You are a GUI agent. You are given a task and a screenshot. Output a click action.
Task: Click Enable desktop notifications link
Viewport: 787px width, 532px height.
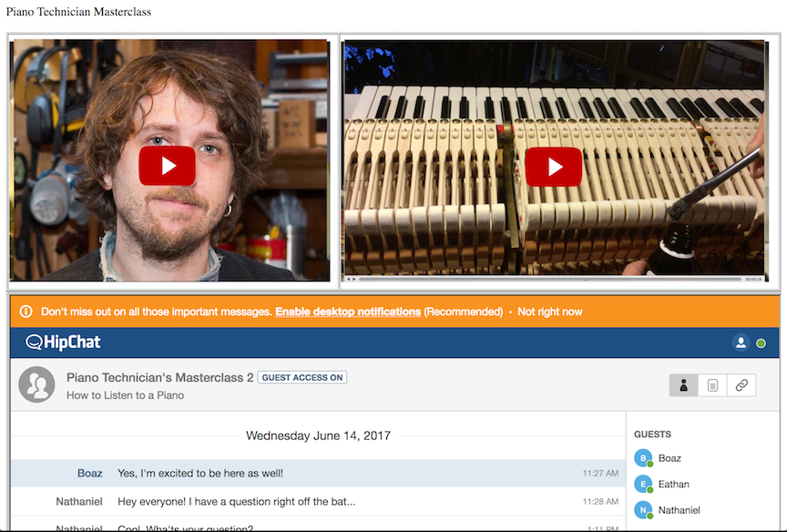[348, 312]
